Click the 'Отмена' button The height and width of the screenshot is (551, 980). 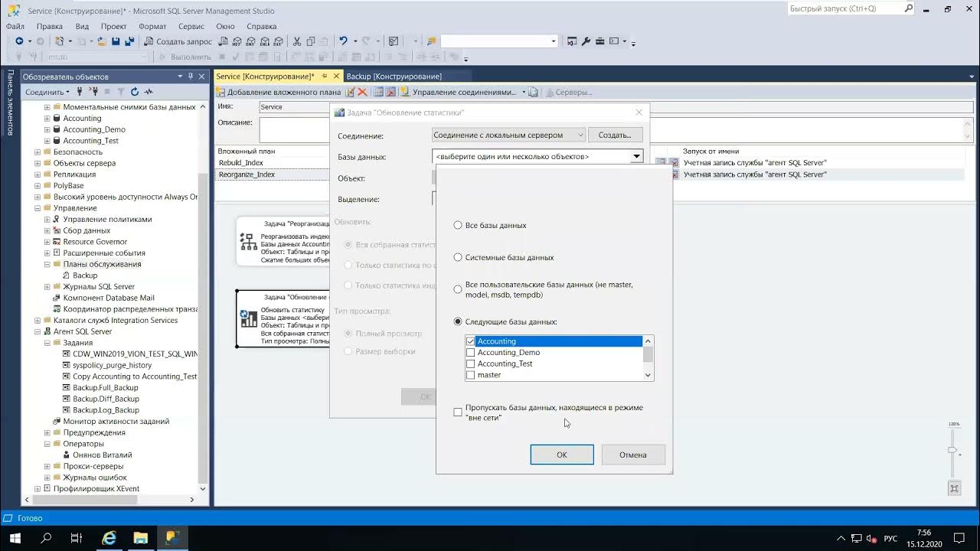tap(633, 455)
